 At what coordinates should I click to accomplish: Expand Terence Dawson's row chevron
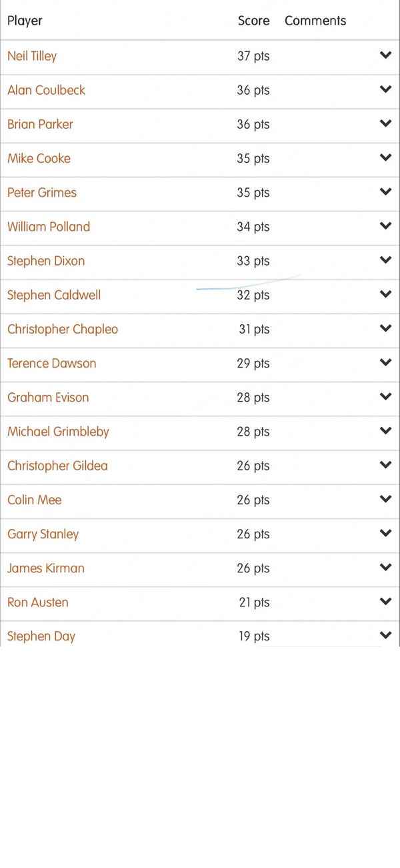tap(385, 362)
